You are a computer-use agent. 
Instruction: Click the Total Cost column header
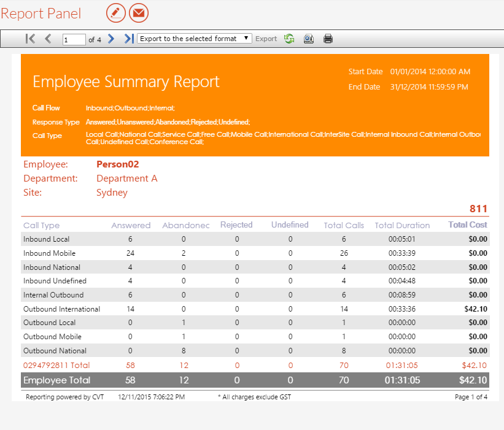(x=468, y=225)
